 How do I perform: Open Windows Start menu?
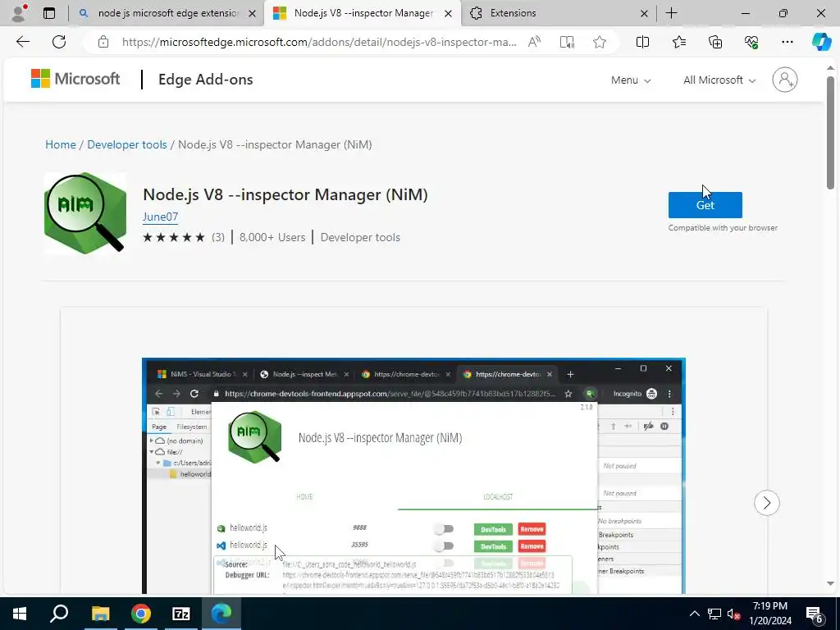[x=20, y=614]
